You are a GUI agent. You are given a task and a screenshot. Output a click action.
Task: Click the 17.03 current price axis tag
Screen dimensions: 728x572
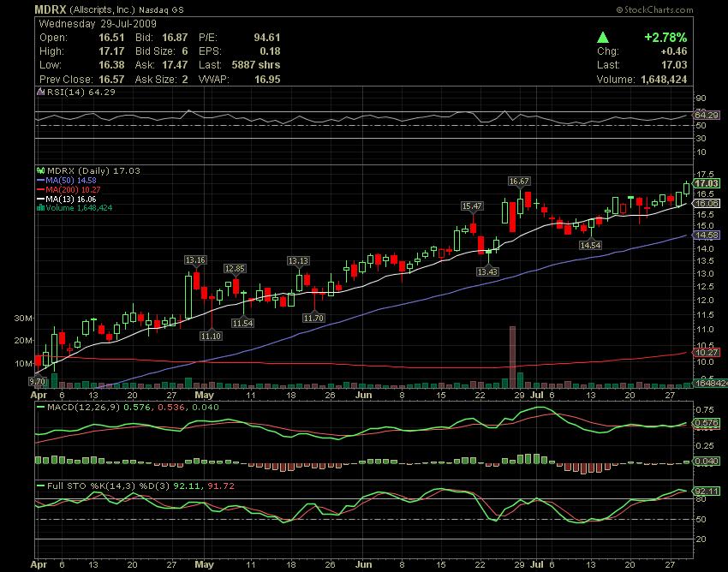tap(707, 183)
